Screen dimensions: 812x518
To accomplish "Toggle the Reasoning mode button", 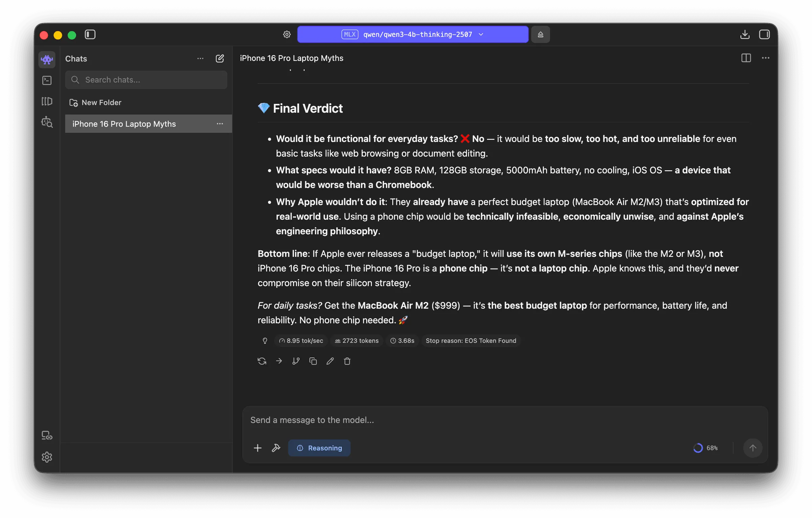I will 319,448.
